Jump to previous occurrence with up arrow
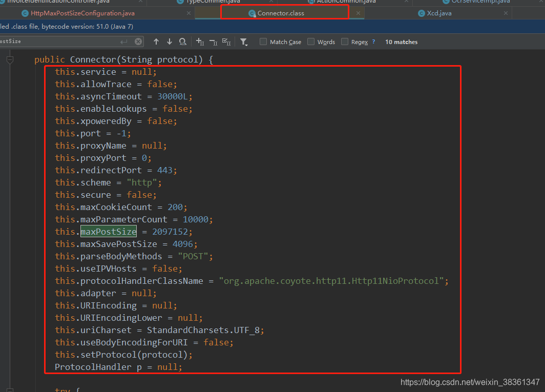545x392 pixels. [x=156, y=42]
